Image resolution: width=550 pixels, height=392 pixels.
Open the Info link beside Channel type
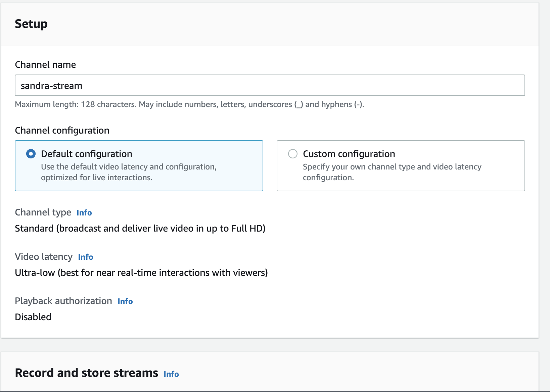tap(84, 213)
